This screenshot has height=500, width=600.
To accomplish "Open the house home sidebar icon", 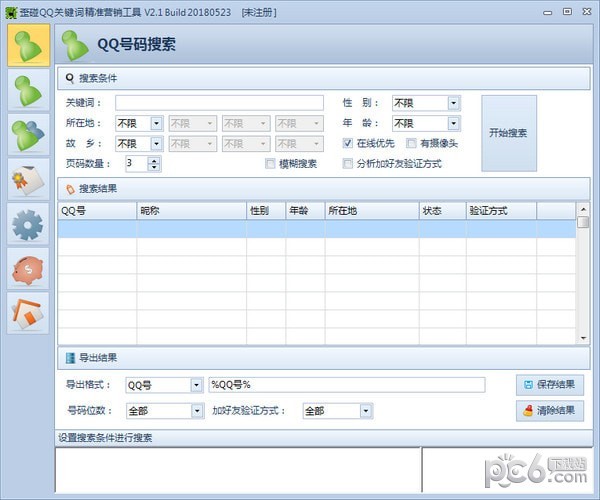I will coord(28,314).
